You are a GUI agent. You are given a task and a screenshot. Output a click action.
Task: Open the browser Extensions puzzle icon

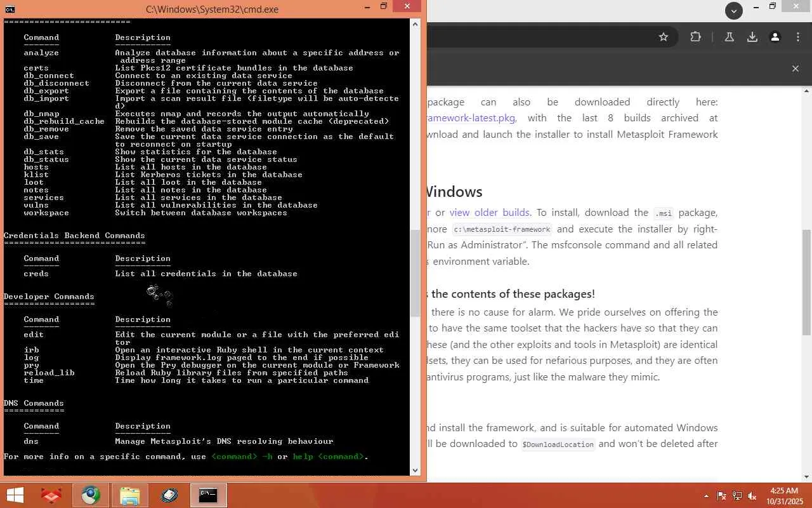(696, 37)
